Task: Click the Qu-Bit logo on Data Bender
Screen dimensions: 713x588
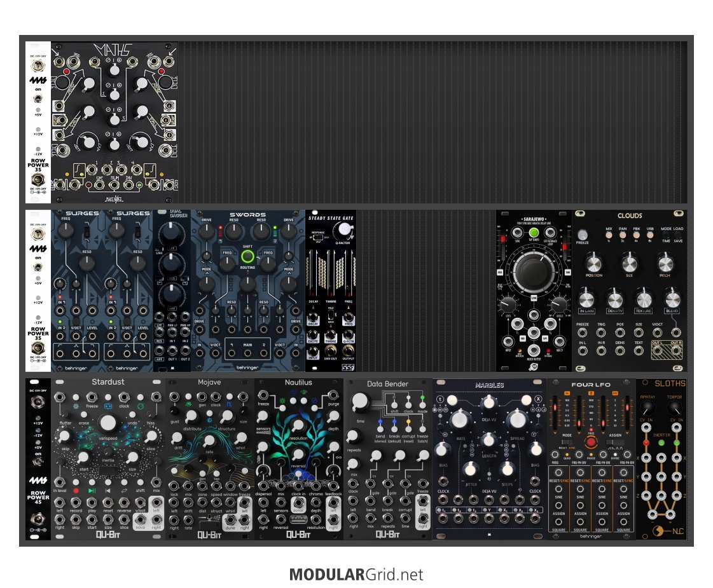Action: [387, 535]
